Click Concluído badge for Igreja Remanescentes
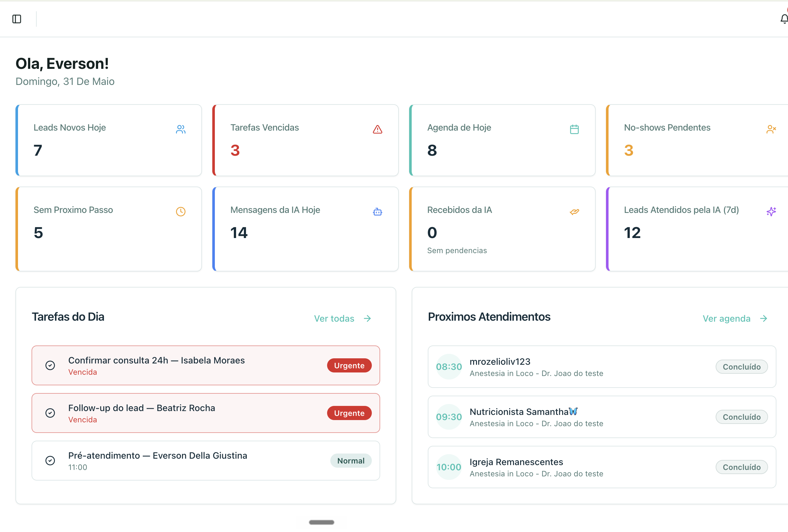The width and height of the screenshot is (788, 532). (x=742, y=467)
